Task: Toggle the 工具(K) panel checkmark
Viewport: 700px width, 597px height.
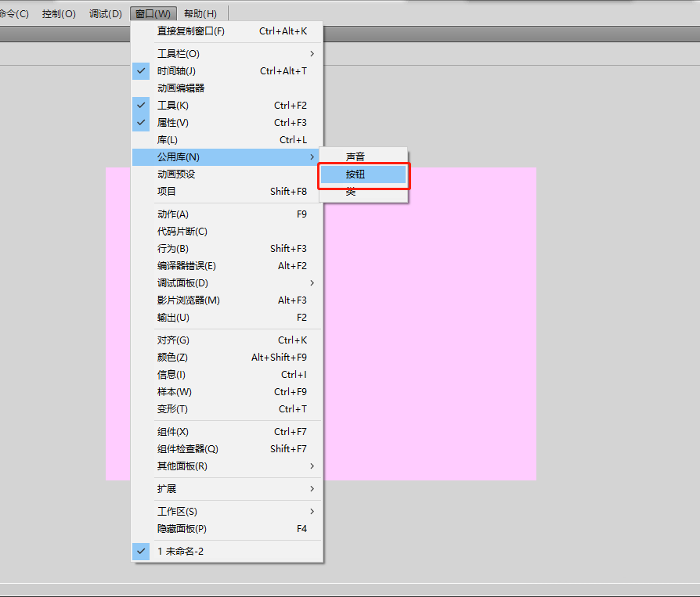Action: coord(227,106)
